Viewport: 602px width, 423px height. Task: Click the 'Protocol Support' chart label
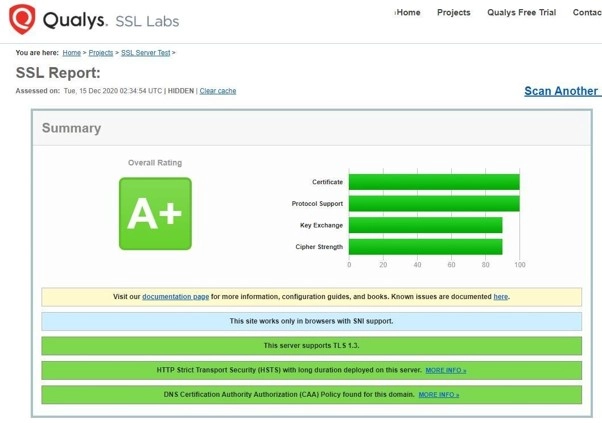pyautogui.click(x=317, y=203)
